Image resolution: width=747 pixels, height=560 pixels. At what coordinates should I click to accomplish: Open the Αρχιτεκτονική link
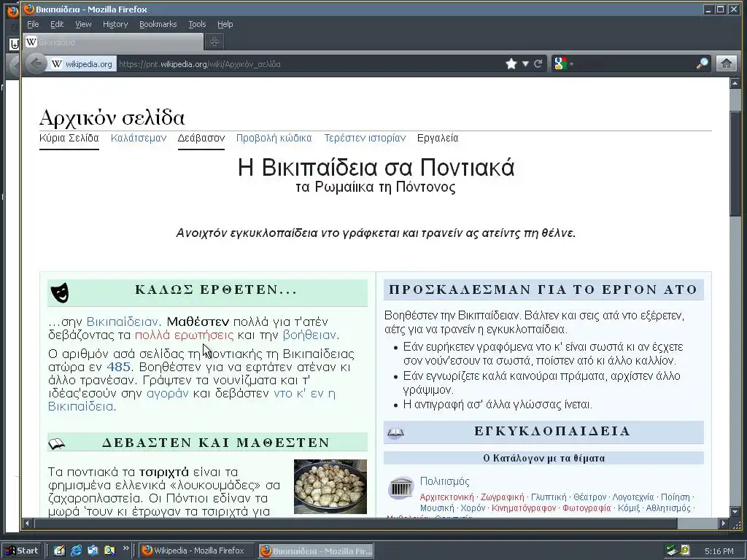click(x=447, y=497)
